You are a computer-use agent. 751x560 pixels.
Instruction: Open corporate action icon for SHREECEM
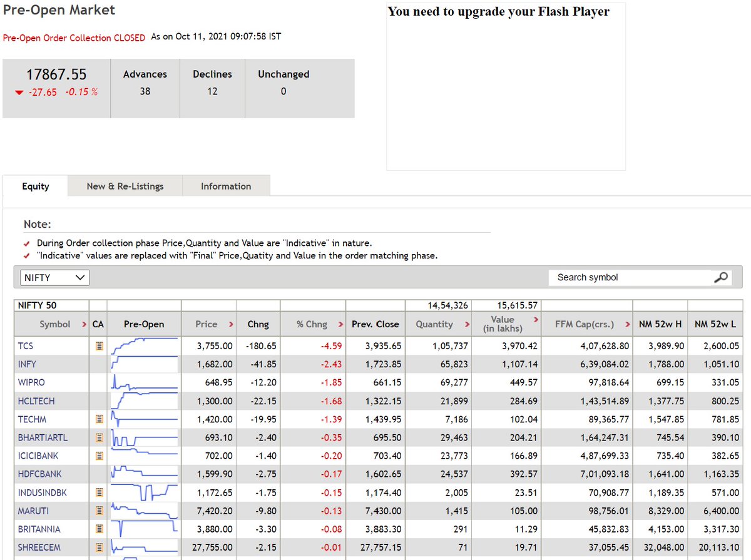(98, 547)
